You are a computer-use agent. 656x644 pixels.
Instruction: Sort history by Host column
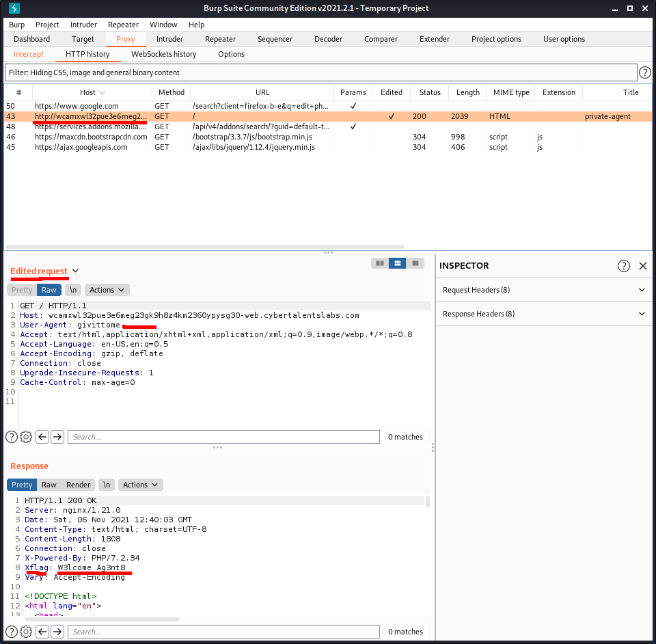[x=92, y=92]
